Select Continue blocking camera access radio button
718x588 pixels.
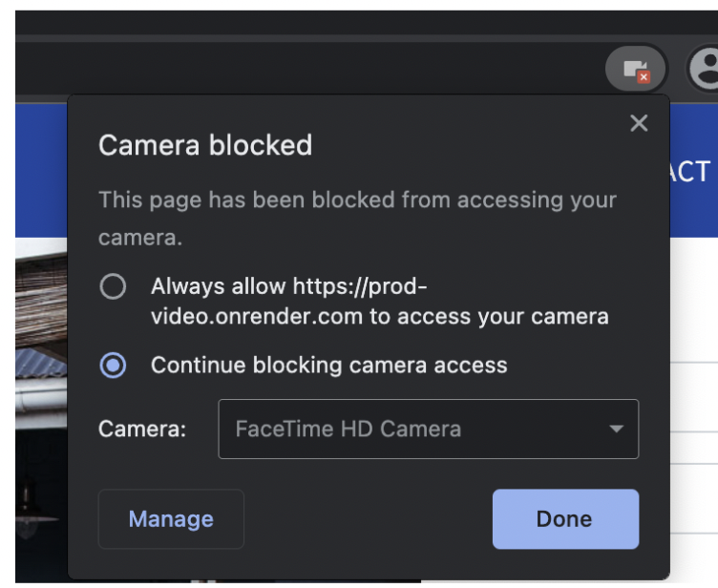[x=113, y=365]
